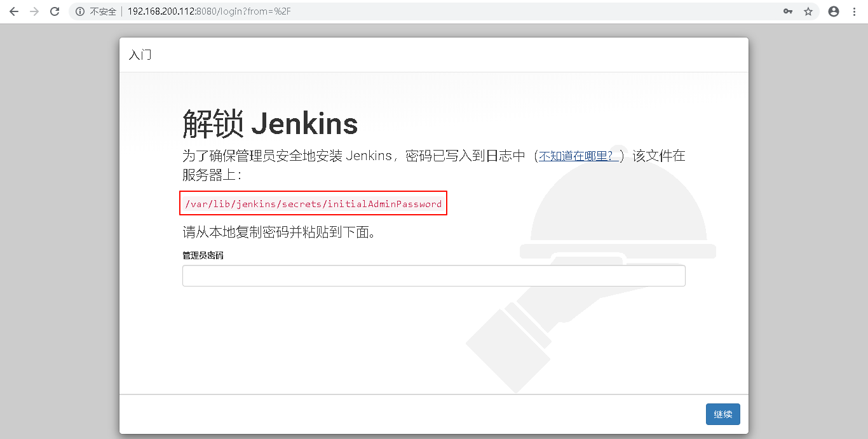Click the 管理员密码 field label
The height and width of the screenshot is (439, 868).
[203, 255]
